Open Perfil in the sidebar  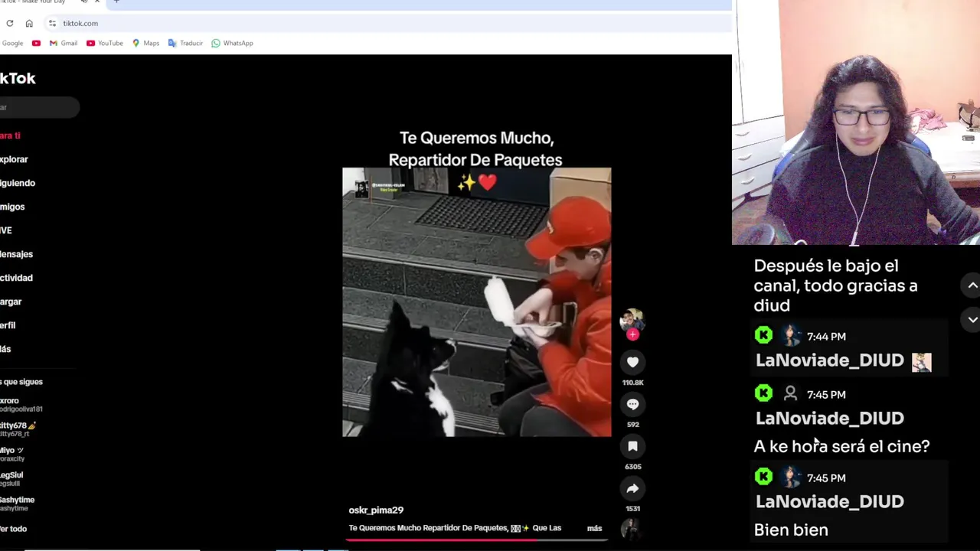pos(8,325)
